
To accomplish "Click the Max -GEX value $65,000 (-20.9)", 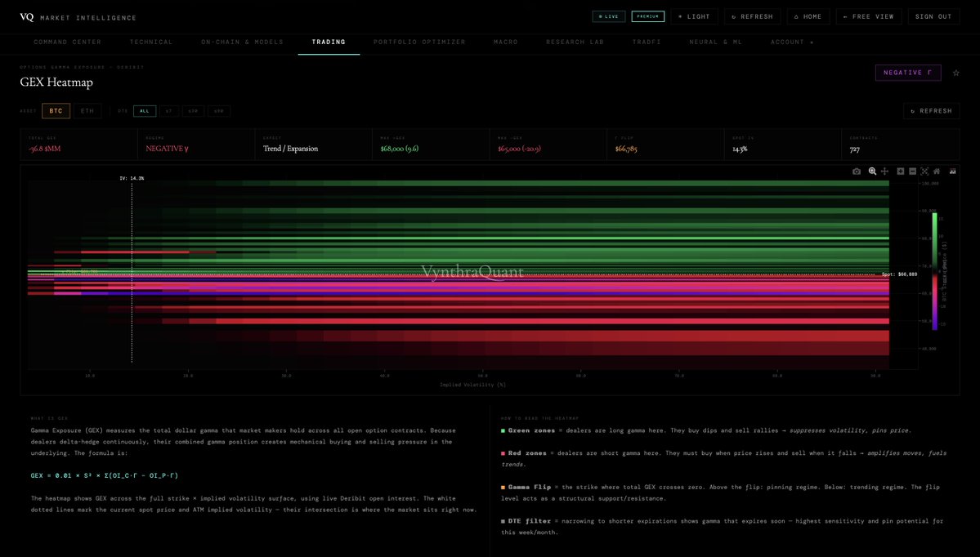I will tap(519, 149).
